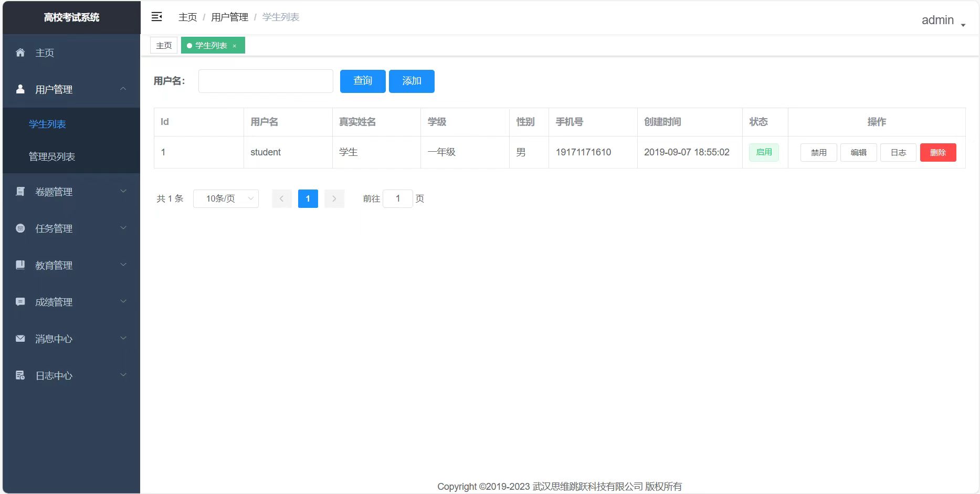Click the user icon beside 用户管理
The height and width of the screenshot is (494, 980).
pyautogui.click(x=20, y=89)
